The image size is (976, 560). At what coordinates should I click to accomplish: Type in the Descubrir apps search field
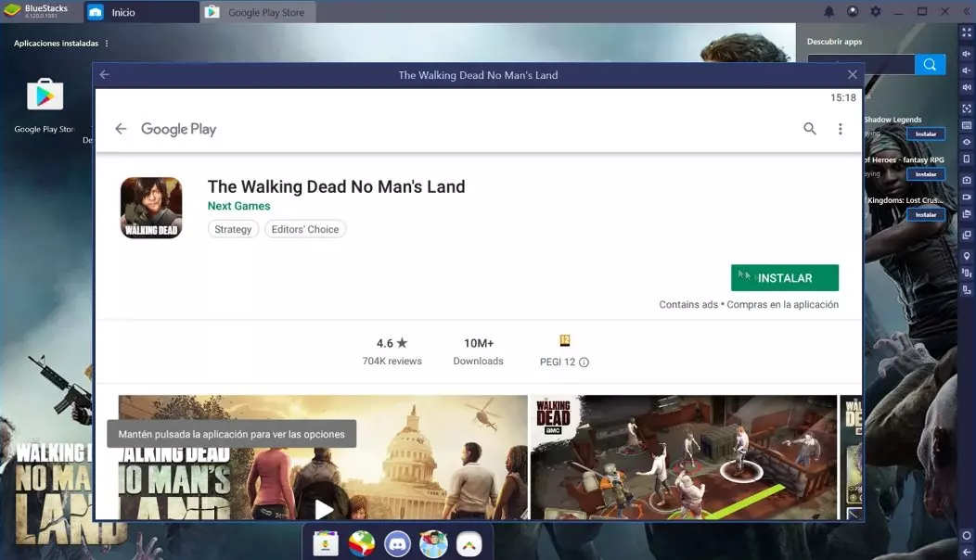point(860,64)
